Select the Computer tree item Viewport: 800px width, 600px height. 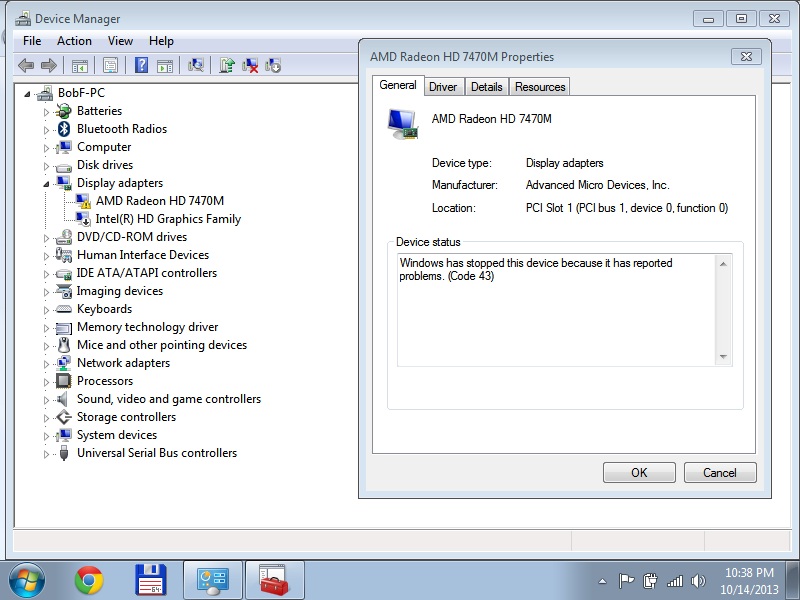pyautogui.click(x=104, y=147)
